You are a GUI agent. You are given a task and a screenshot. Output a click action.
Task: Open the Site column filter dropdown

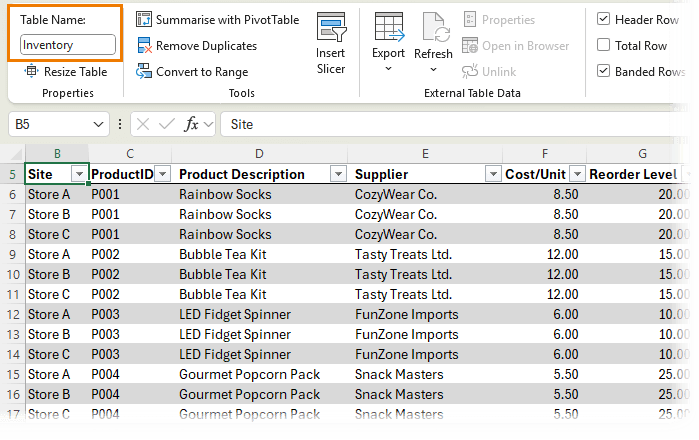click(79, 174)
